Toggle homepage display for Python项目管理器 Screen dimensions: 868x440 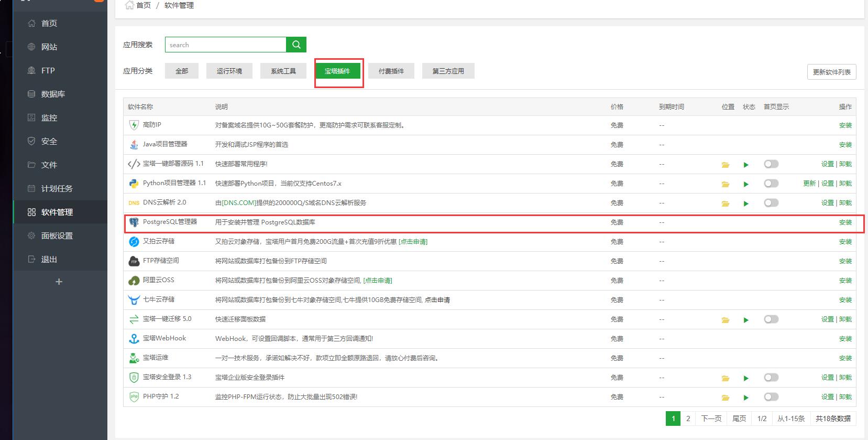(771, 184)
